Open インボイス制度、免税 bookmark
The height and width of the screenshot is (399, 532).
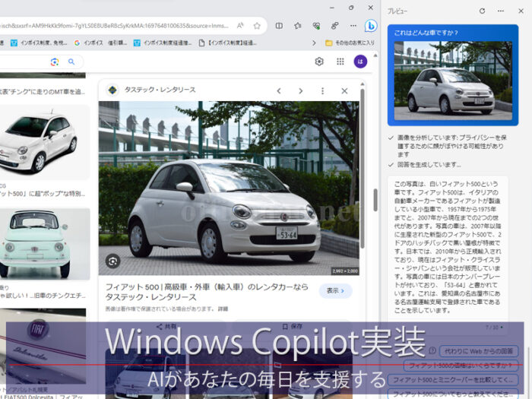[39, 43]
